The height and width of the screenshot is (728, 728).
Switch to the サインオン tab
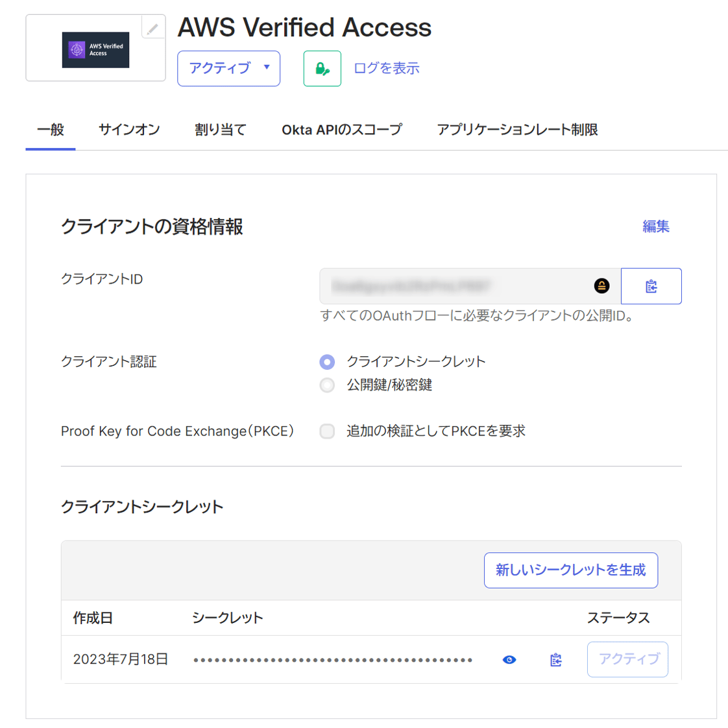tap(128, 130)
